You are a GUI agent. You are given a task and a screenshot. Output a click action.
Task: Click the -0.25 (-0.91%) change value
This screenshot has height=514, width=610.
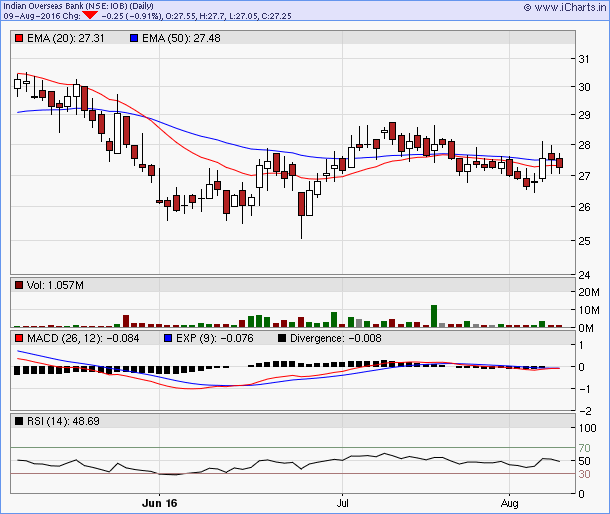(132, 16)
